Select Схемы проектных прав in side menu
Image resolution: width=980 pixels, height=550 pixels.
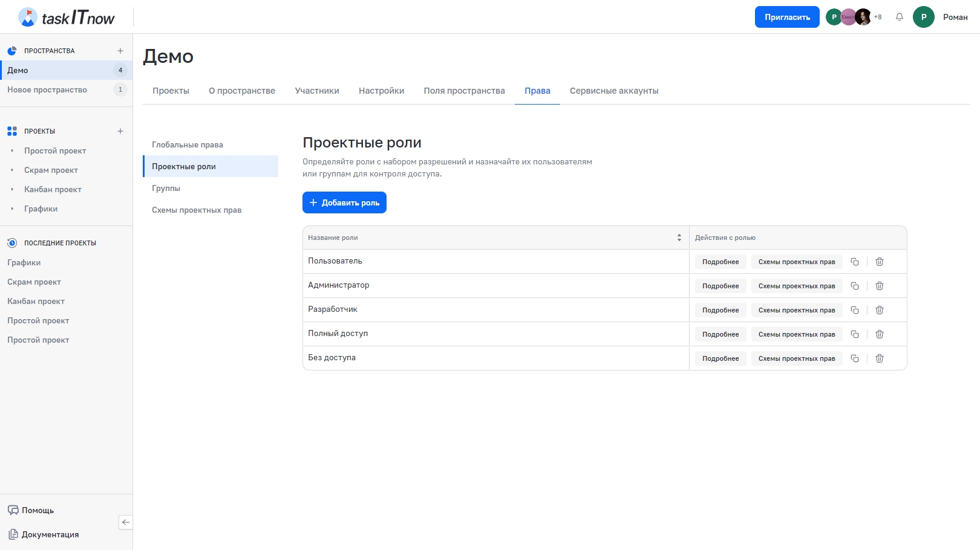point(197,210)
